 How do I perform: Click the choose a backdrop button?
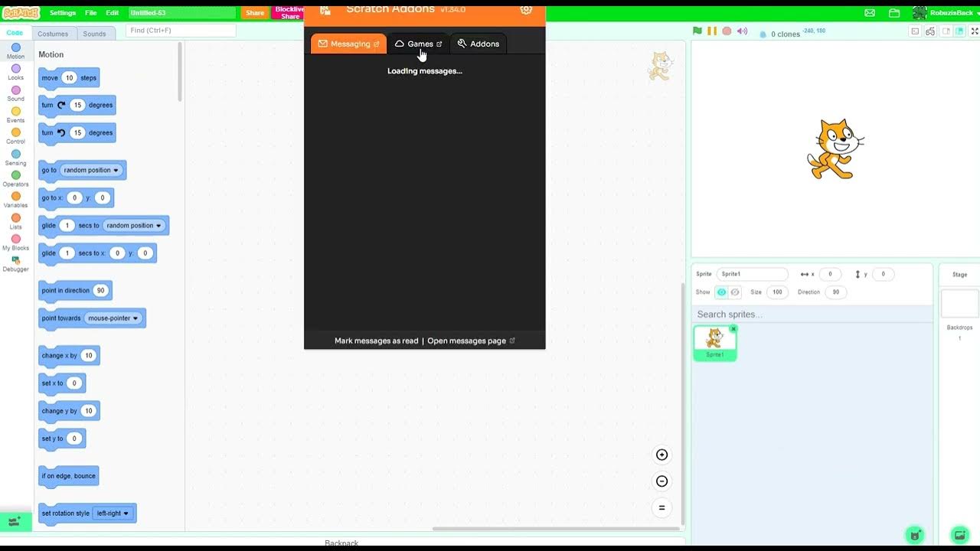tap(959, 535)
